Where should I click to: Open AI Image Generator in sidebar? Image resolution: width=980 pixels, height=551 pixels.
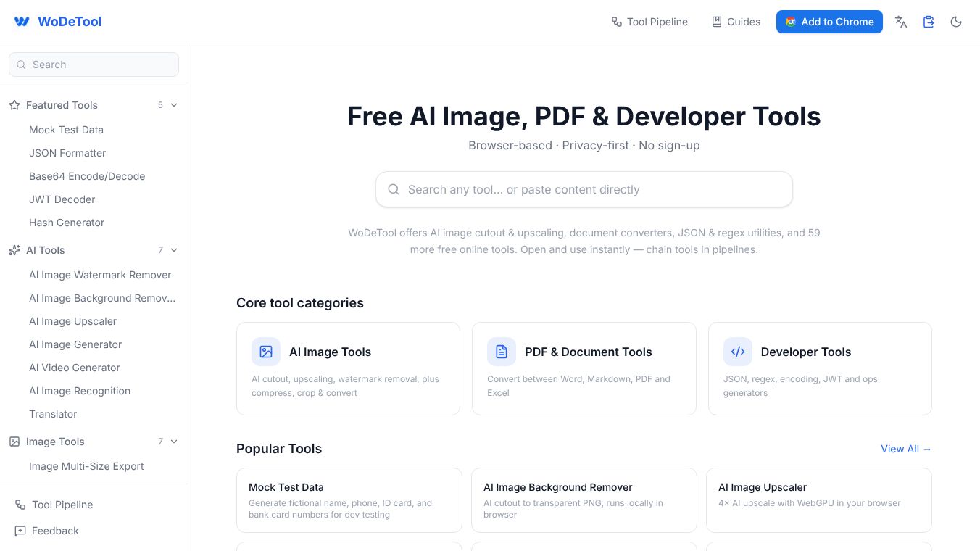[75, 344]
